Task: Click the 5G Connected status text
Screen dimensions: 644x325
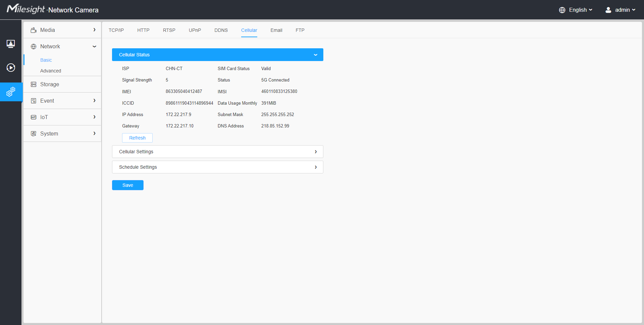Action: (275, 80)
